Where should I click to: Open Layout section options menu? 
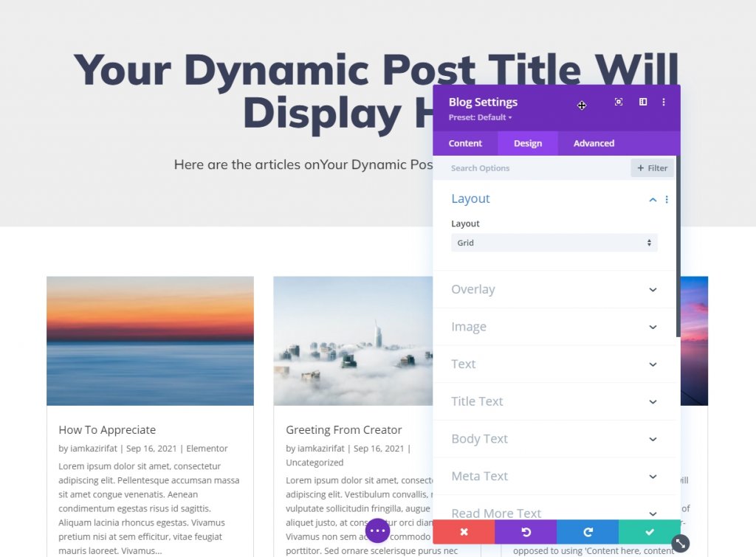click(x=667, y=199)
